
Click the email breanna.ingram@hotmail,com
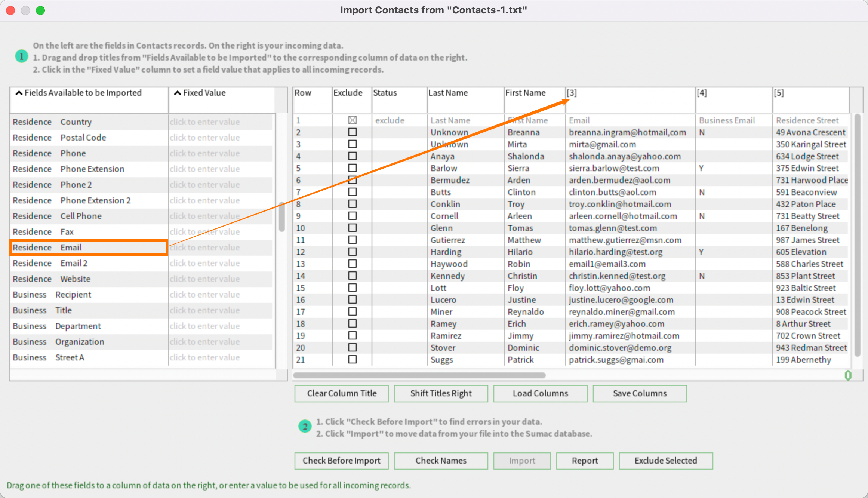[x=627, y=132]
